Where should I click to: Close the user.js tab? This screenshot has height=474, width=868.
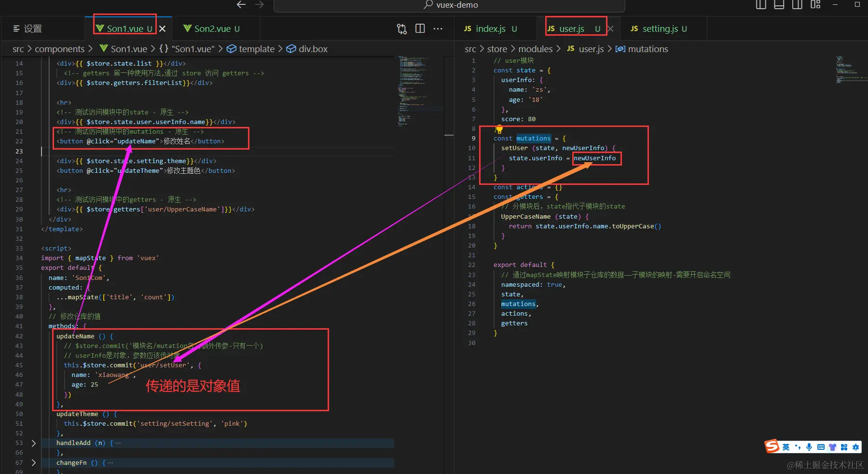tap(610, 28)
